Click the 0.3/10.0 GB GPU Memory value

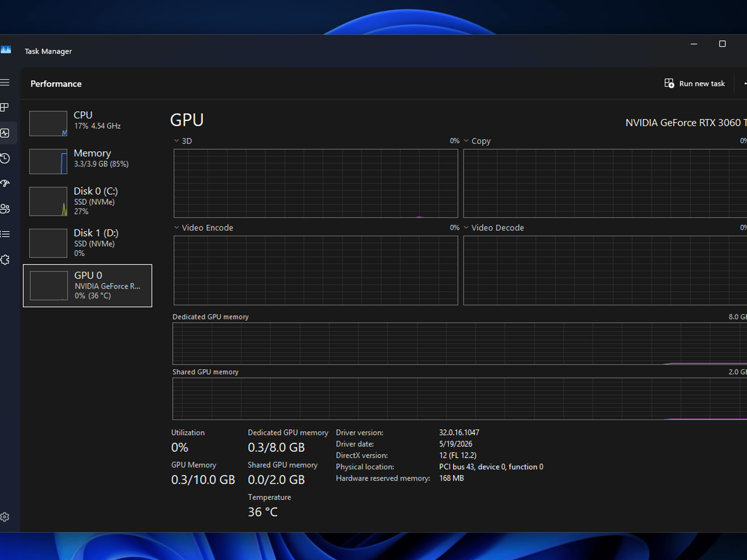coord(203,480)
